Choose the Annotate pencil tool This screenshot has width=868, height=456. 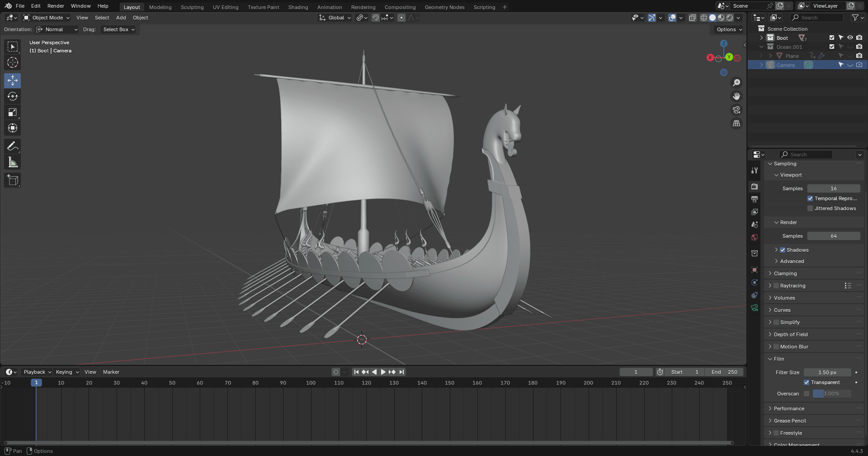pos(13,146)
